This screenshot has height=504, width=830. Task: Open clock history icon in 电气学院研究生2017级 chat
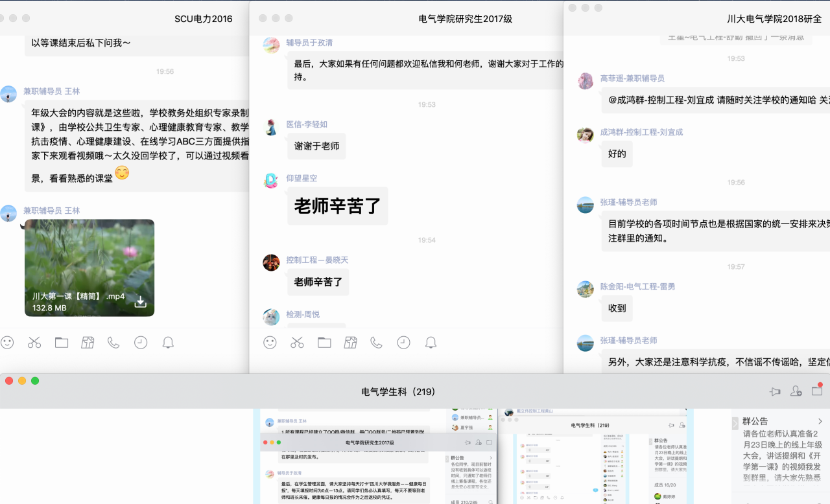click(x=403, y=343)
